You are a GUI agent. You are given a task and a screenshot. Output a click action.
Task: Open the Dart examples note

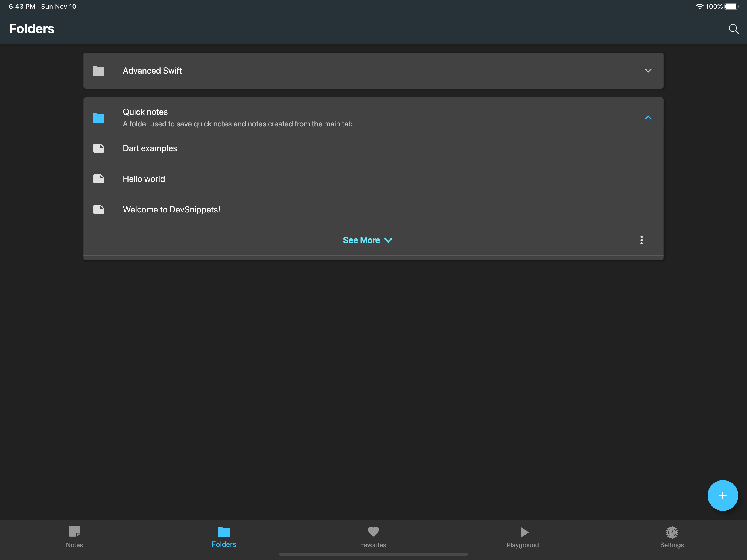(150, 148)
